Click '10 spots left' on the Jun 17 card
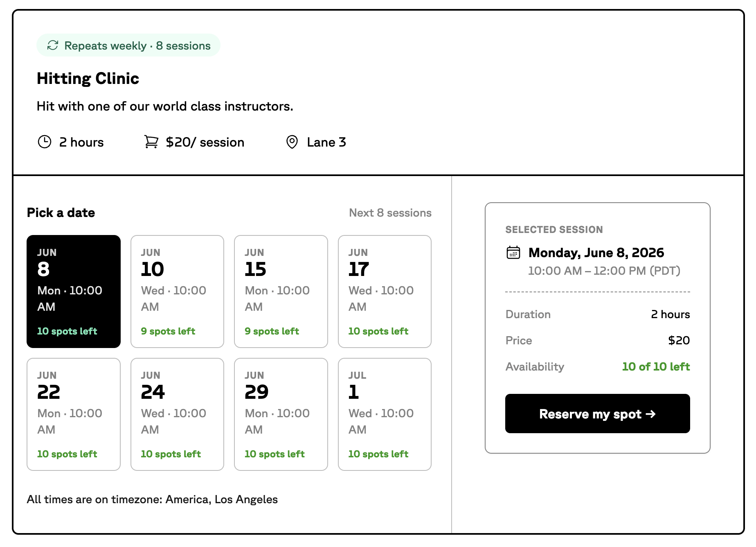This screenshot has height=547, width=756. pyautogui.click(x=378, y=331)
